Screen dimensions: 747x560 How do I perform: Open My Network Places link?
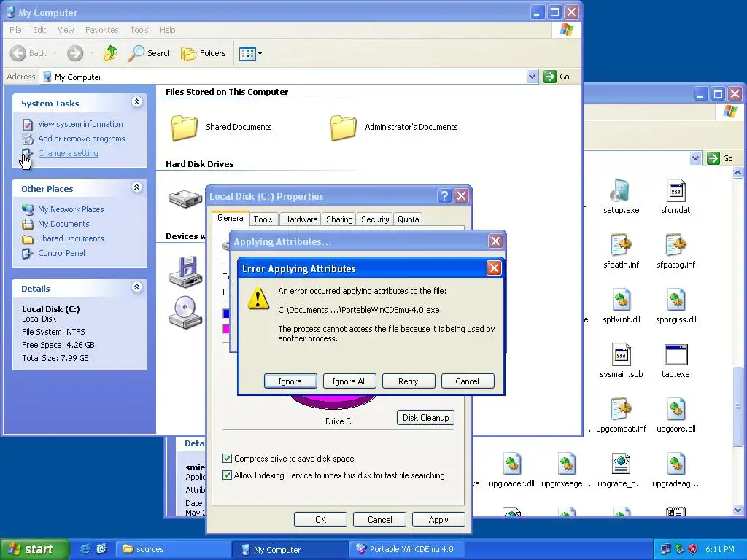click(x=71, y=209)
